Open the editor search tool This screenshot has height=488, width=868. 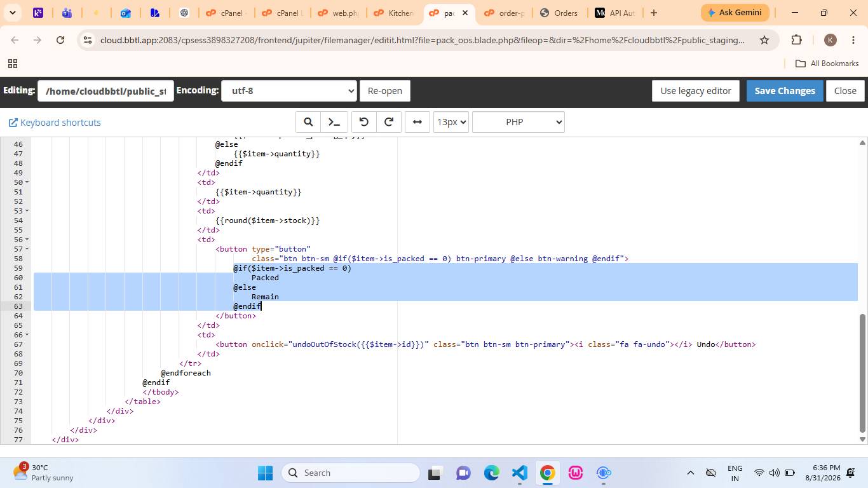[x=308, y=122]
